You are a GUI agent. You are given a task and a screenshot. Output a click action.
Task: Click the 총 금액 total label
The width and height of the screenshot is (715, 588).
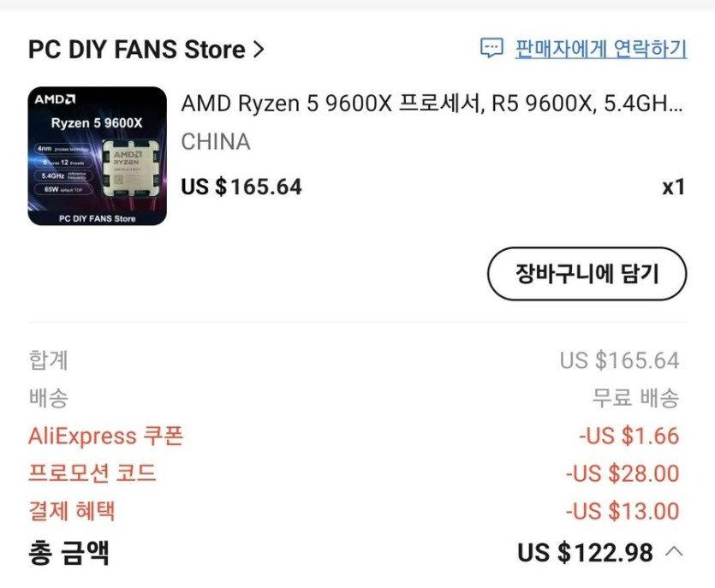[69, 552]
